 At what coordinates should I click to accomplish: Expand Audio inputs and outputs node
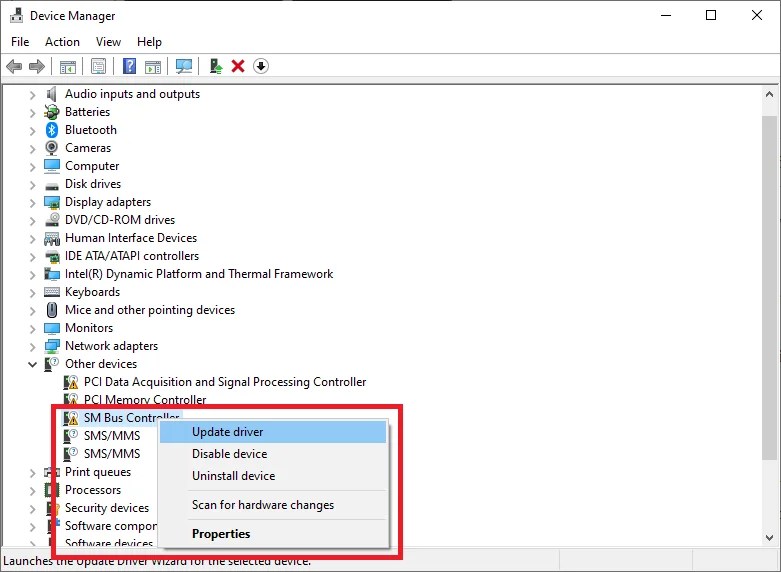tap(32, 95)
